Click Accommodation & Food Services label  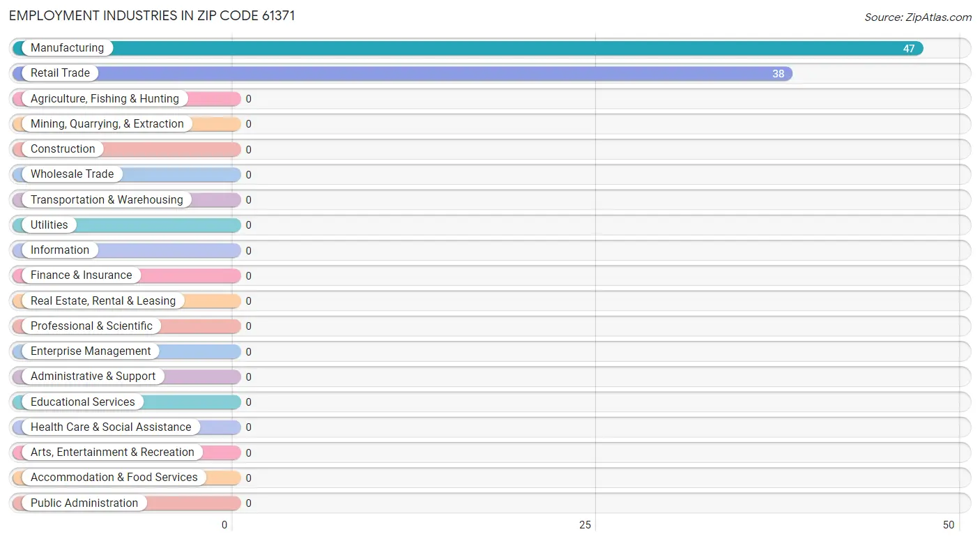[114, 478]
